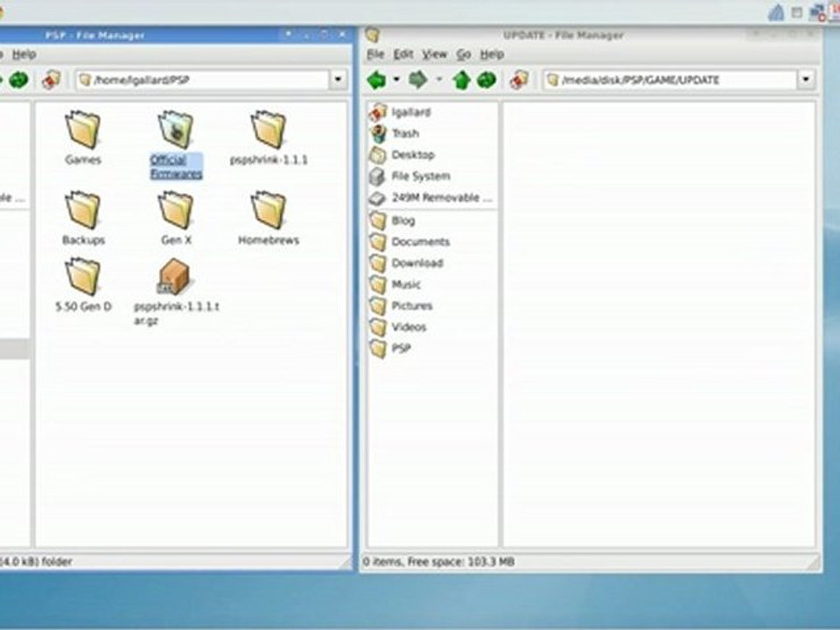Viewport: 840px width, 630px height.
Task: Click the small square tray icon in top panel
Action: (797, 12)
